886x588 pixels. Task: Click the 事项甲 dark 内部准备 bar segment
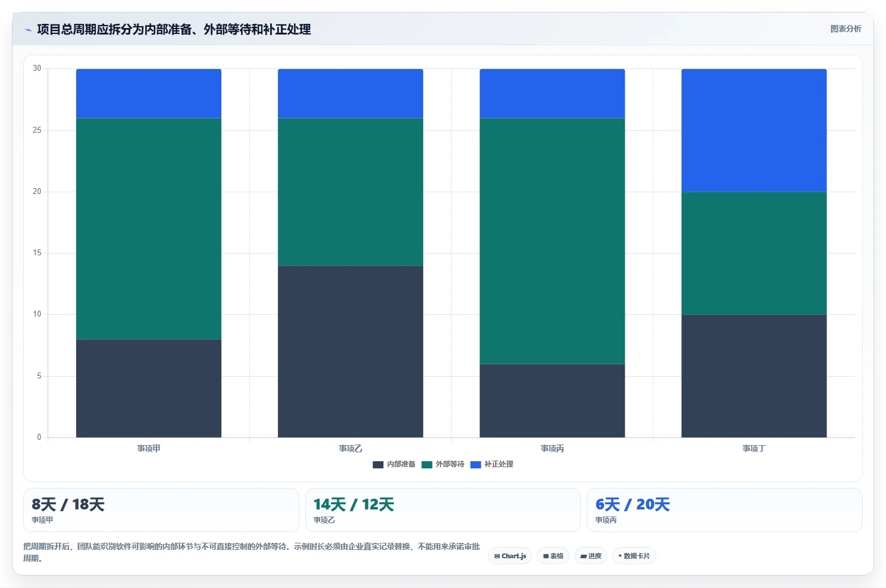pyautogui.click(x=149, y=389)
